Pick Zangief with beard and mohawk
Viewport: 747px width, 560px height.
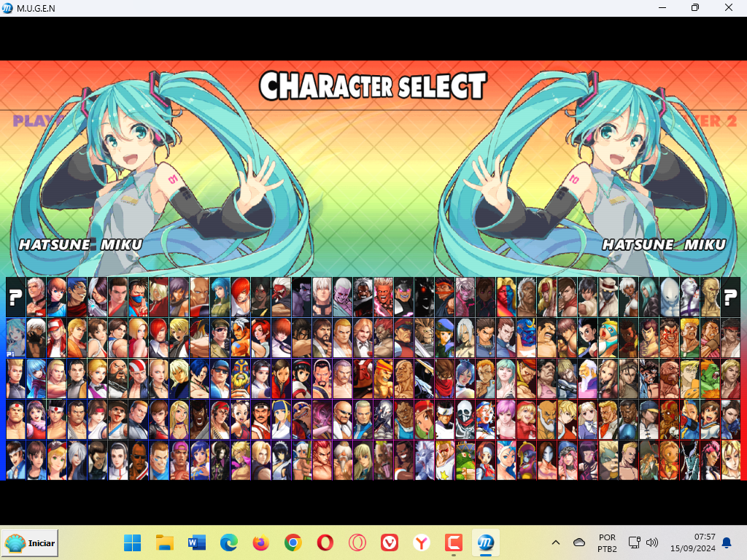(670, 379)
